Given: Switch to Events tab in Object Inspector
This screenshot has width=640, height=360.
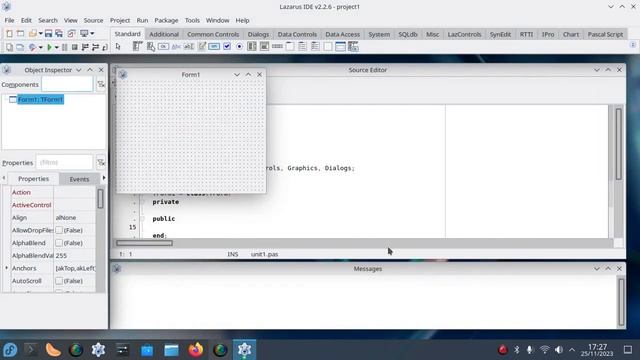Looking at the screenshot, I should click(79, 179).
